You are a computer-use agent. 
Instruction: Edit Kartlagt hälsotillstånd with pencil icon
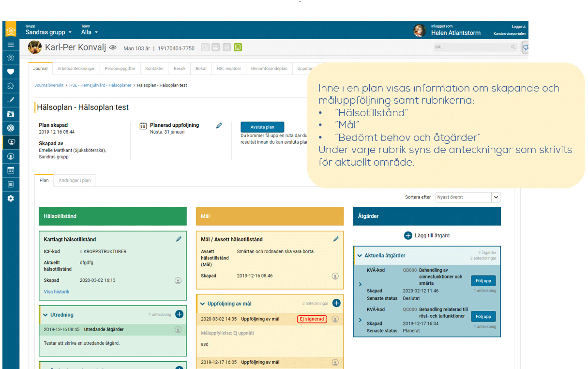point(179,239)
